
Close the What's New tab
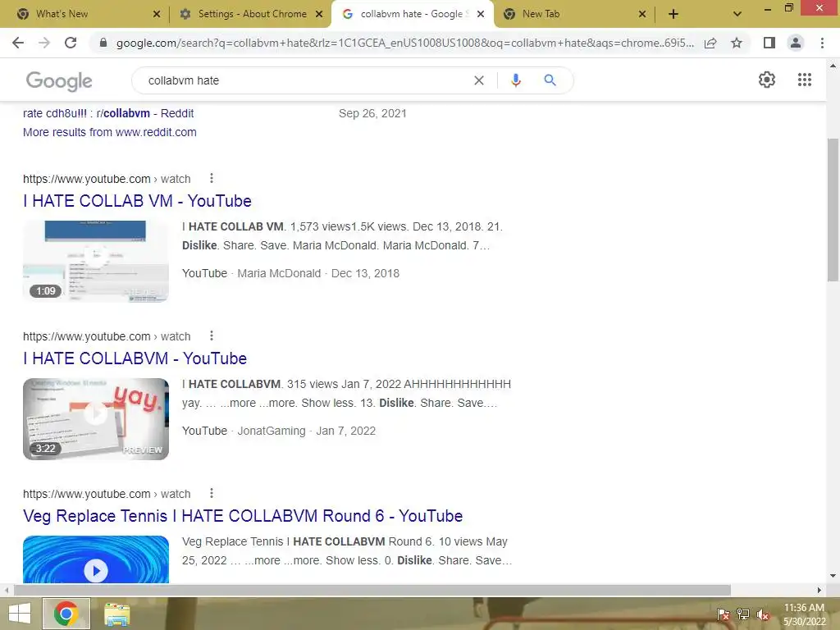157,14
